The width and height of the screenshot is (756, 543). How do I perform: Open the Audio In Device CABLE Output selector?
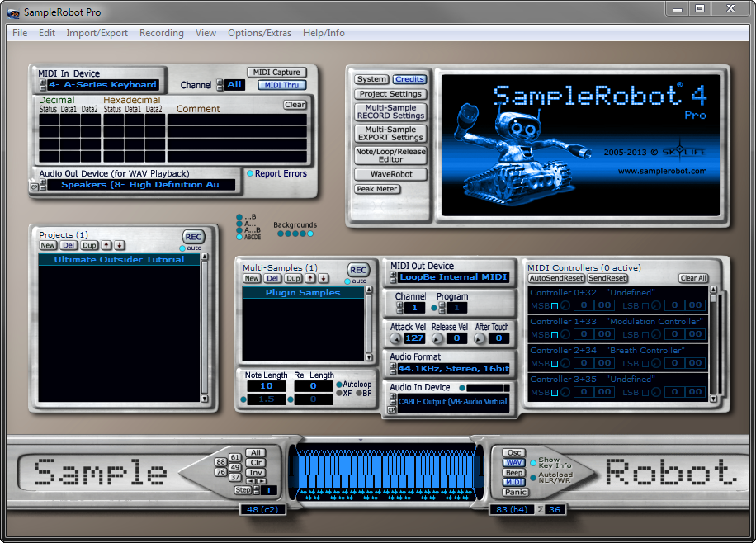coord(453,402)
